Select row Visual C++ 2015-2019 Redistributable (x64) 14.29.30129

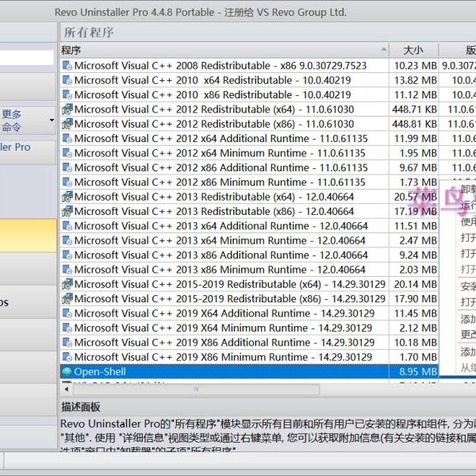click(x=249, y=284)
